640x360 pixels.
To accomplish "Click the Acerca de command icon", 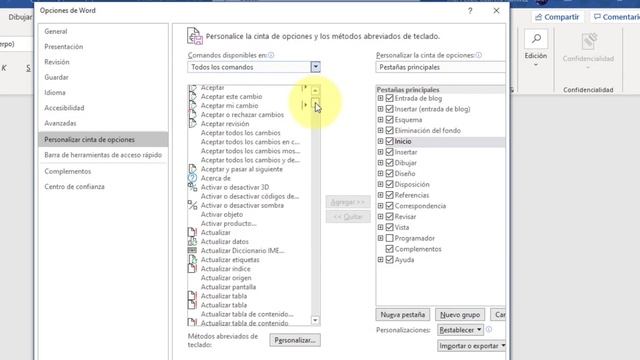I will (192, 178).
